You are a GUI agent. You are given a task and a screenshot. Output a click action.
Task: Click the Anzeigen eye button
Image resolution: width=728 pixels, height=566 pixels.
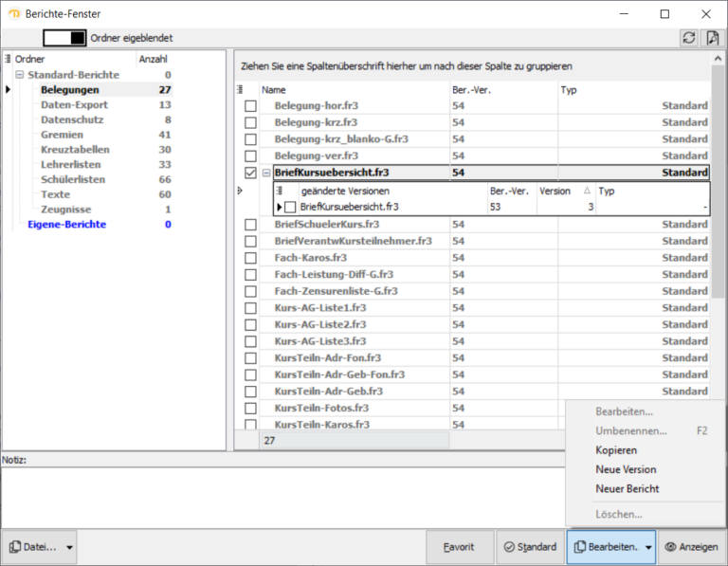(x=691, y=547)
